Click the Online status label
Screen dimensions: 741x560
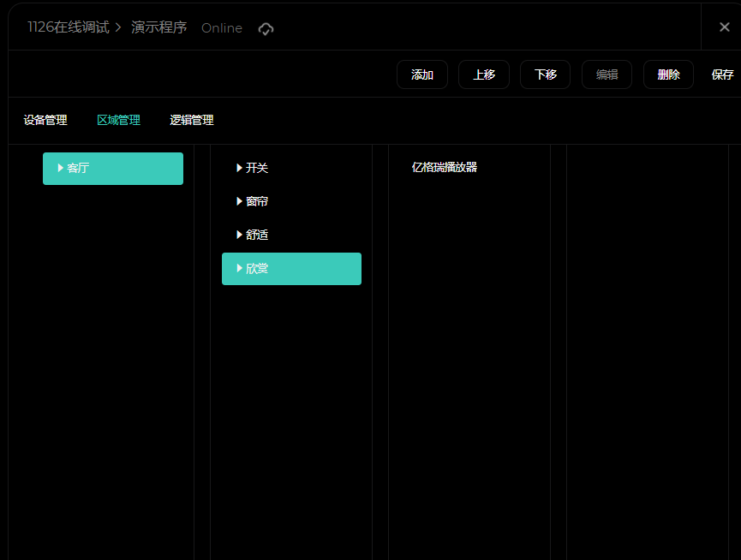pyautogui.click(x=221, y=28)
